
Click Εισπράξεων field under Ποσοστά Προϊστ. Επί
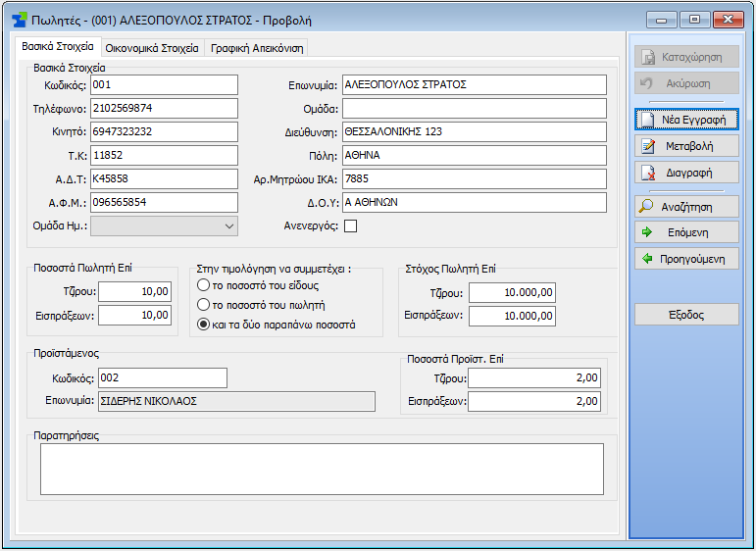click(534, 402)
